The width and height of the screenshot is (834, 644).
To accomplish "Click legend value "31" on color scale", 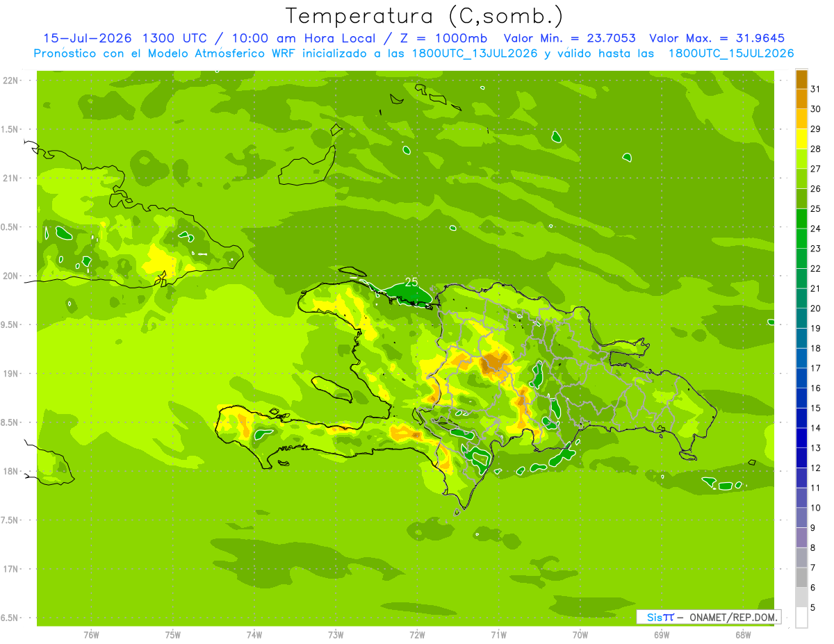I will tap(816, 89).
